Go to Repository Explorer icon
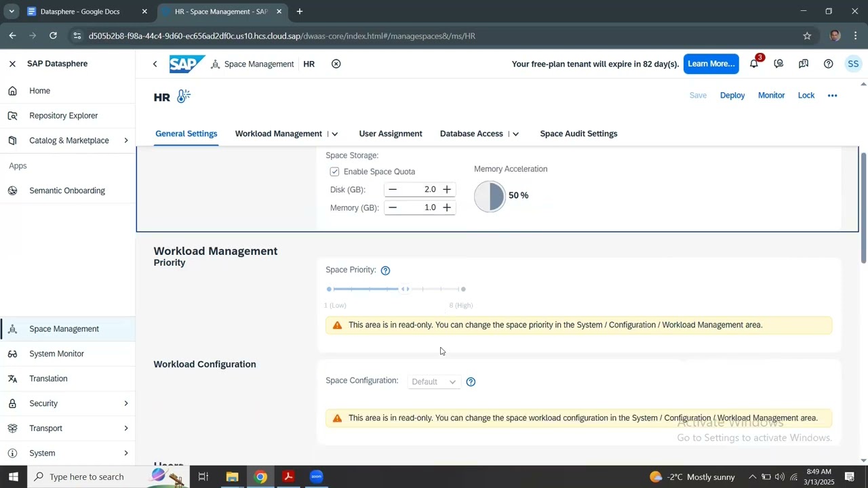The image size is (868, 488). 12,116
